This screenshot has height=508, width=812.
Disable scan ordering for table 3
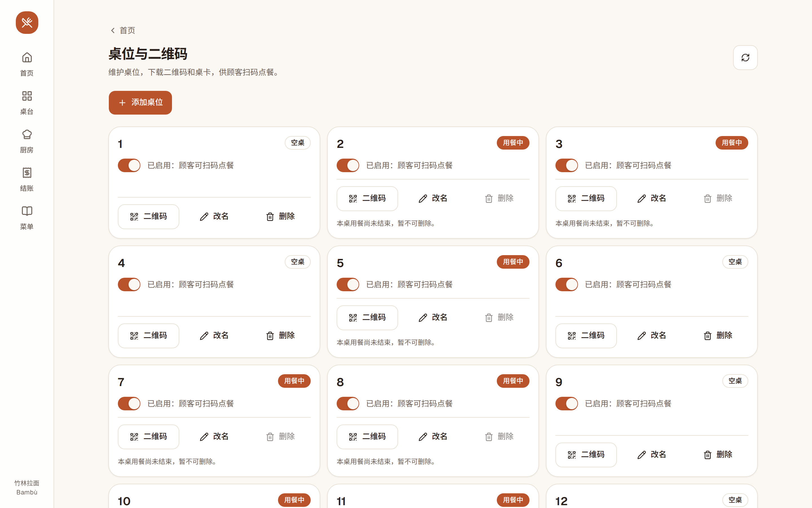click(567, 165)
